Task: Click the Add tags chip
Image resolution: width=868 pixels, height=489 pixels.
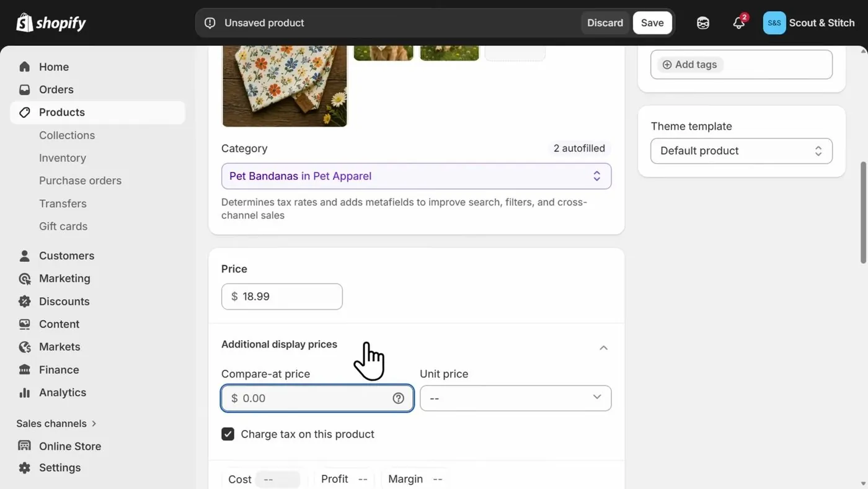Action: coord(690,65)
